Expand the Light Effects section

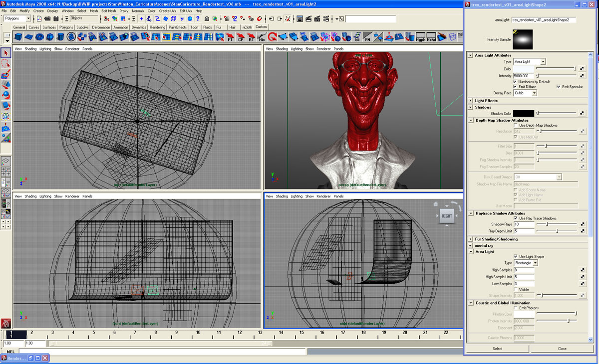pos(470,101)
